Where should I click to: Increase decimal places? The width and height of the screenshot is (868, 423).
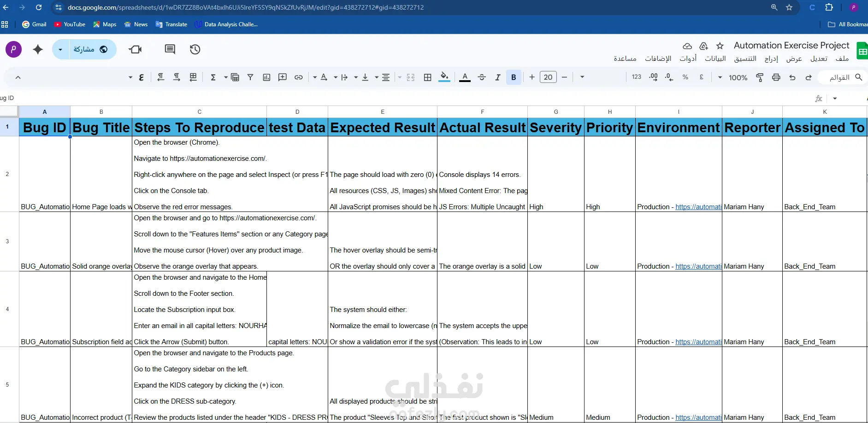(x=653, y=77)
